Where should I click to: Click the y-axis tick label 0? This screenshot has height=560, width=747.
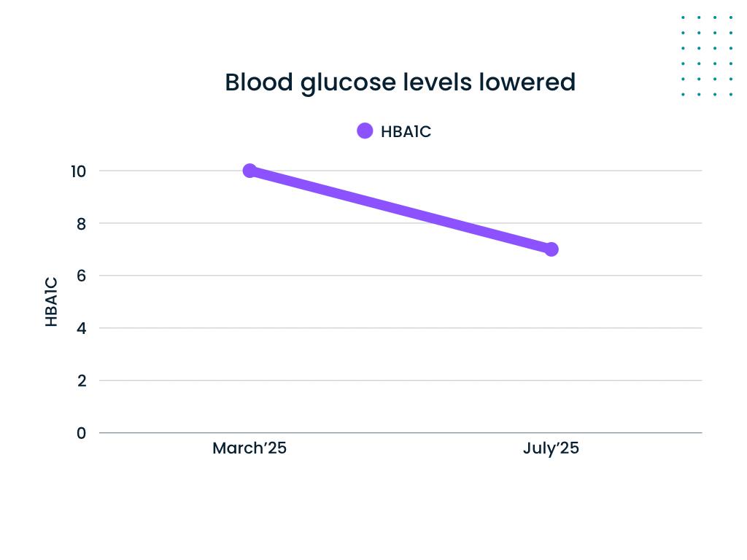(x=82, y=434)
